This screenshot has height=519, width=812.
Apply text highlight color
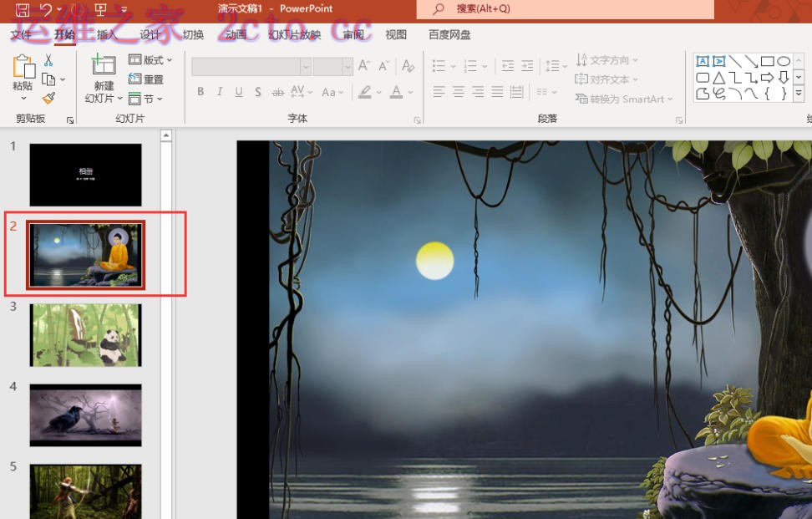point(365,92)
